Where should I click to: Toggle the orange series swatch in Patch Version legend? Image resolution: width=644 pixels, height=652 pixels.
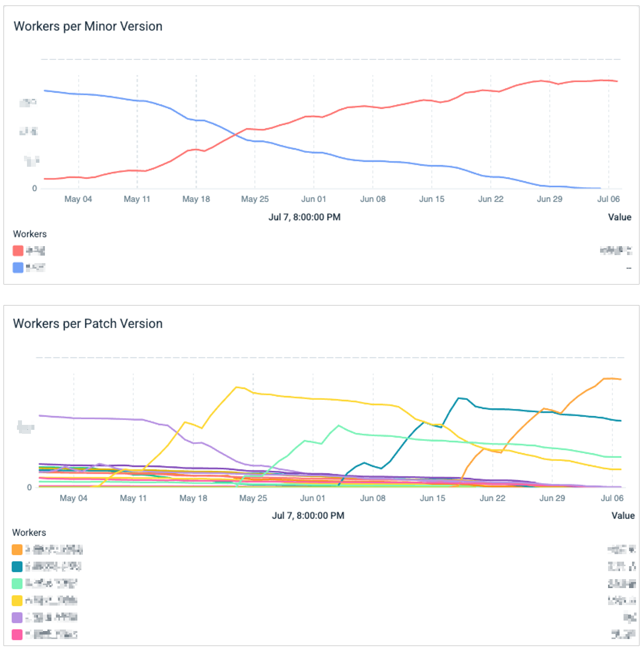tap(17, 550)
